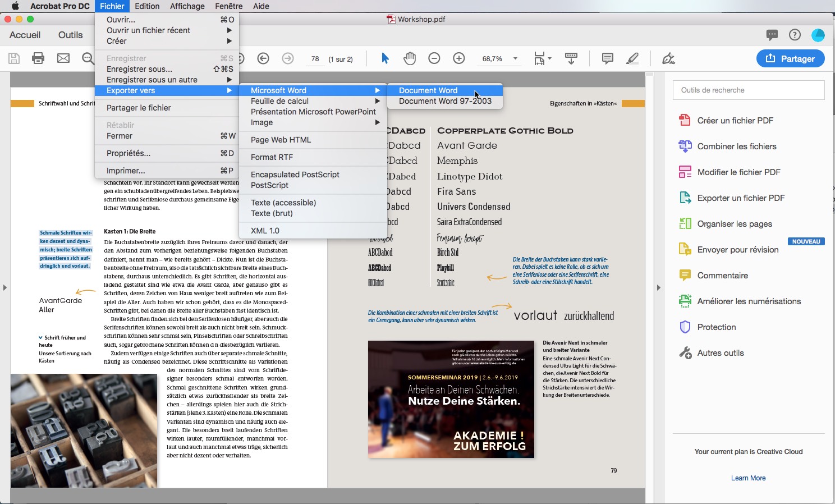
Task: Expand the Exporter vers submenu arrow
Action: coord(228,90)
